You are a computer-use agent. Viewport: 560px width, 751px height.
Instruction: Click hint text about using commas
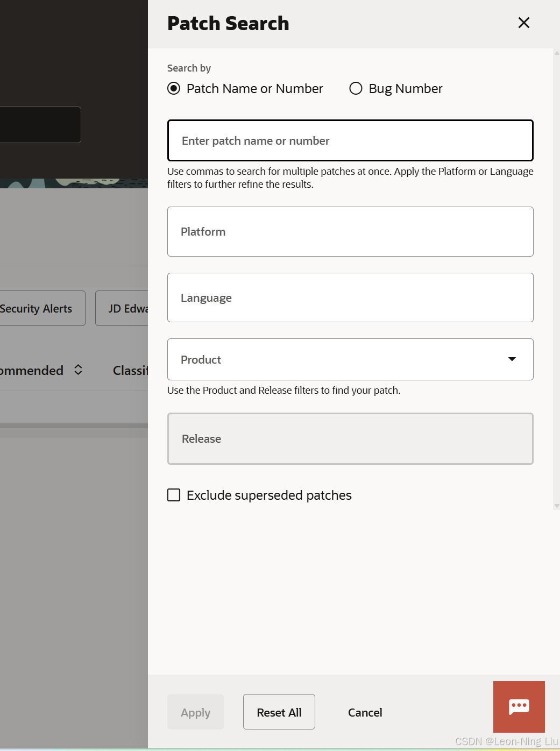click(x=350, y=178)
